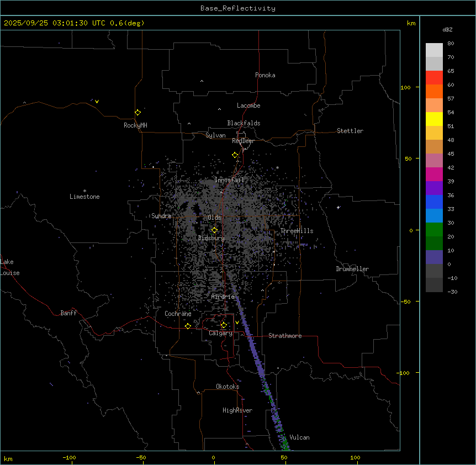Click the dBZ legend heading
This screenshot has height=465, width=476.
[448, 29]
